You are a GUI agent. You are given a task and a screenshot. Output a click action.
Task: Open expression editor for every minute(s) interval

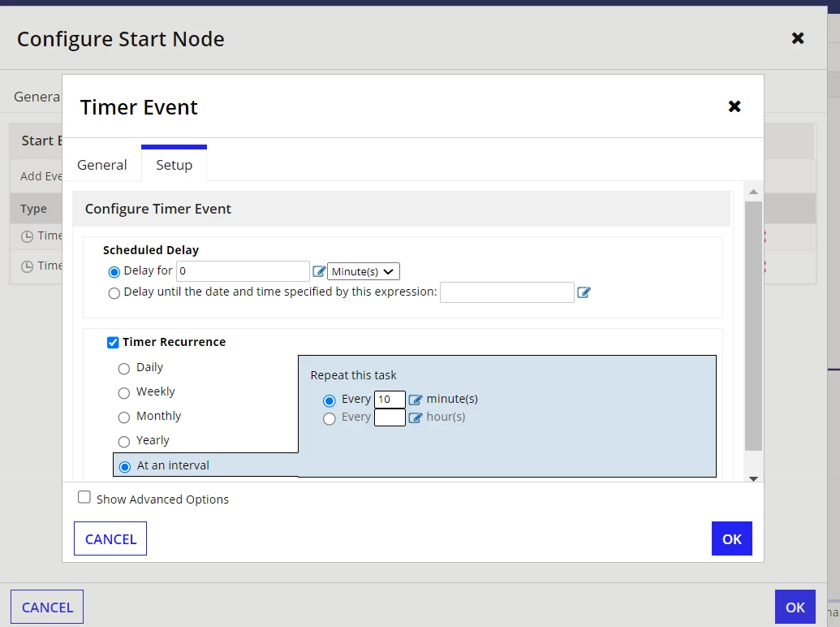click(416, 400)
